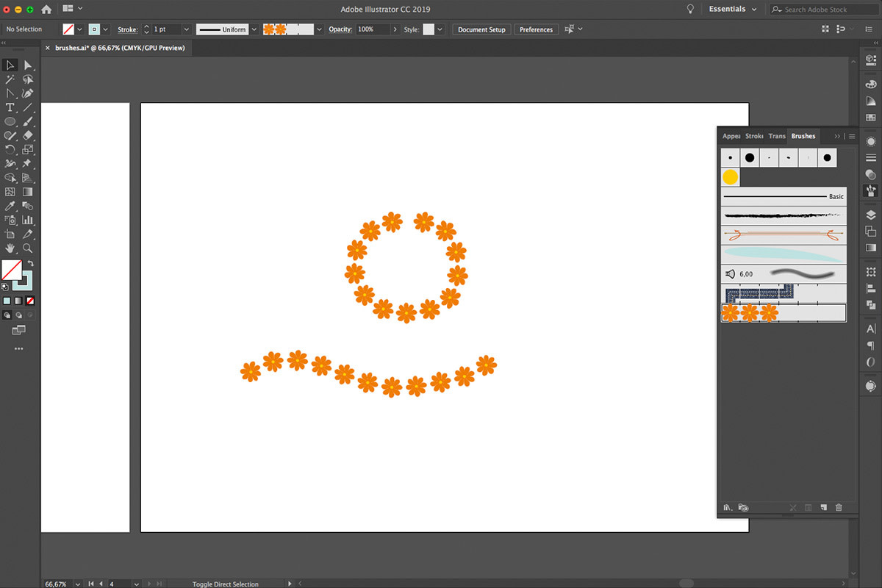
Task: Select the Direct Selection tool
Action: pos(28,65)
